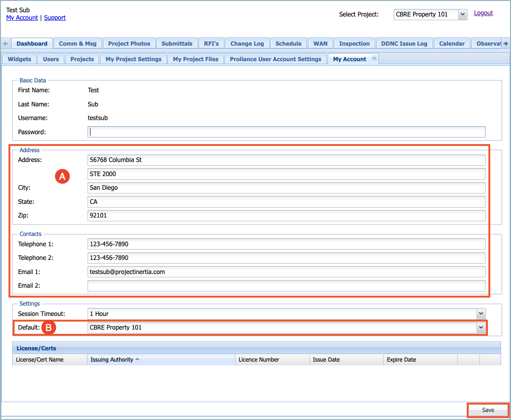Viewport: 511px width, 420px height.
Task: Open the Project Photos tab
Action: (x=129, y=44)
